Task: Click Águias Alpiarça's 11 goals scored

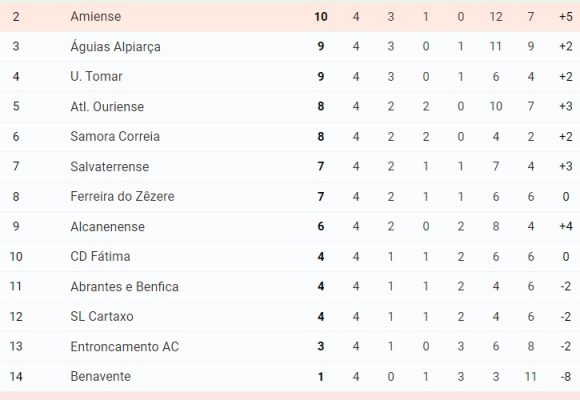Action: click(496, 47)
